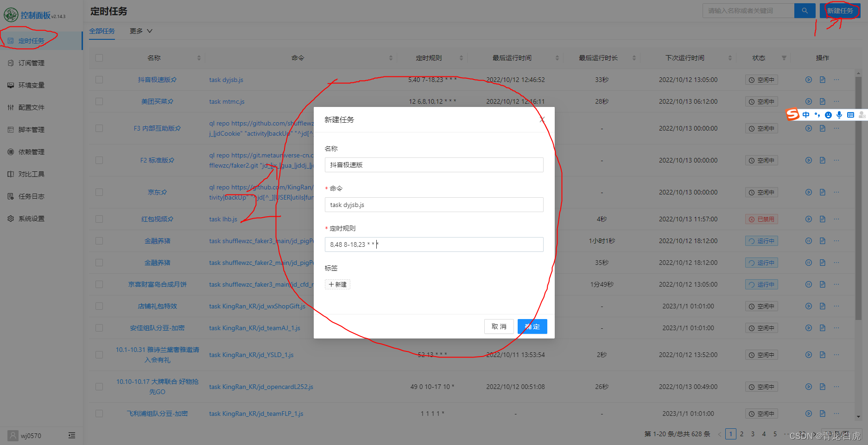Click the 任务日志 sidebar icon
Screen dimensions: 868x445
coord(11,196)
